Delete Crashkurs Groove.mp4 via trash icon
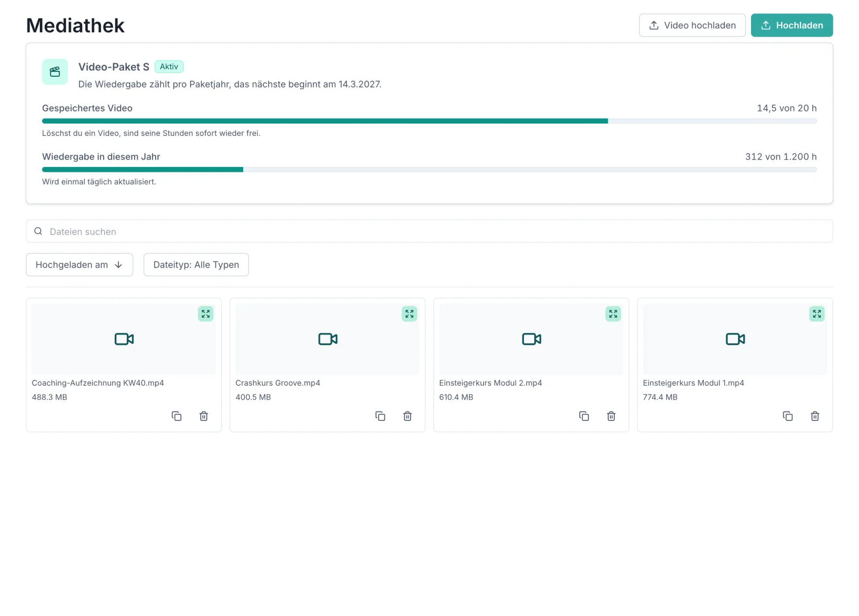859x616 pixels. point(407,416)
